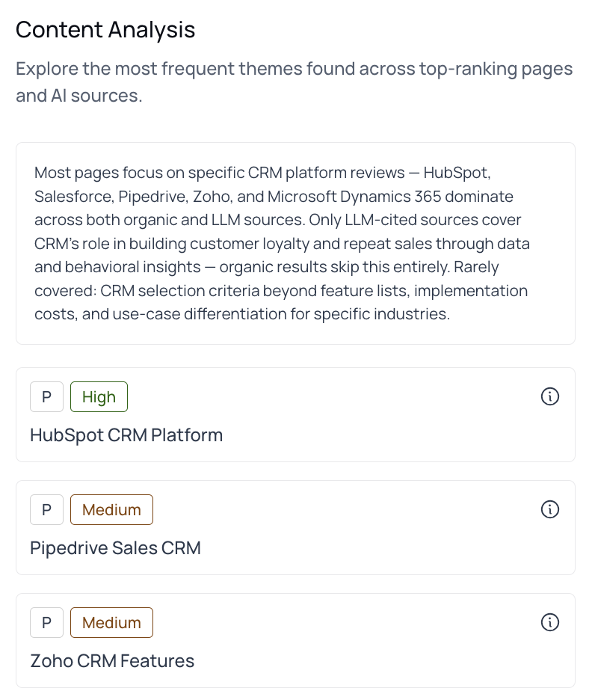Click the Content Analysis heading
This screenshot has width=592, height=700.
105,30
